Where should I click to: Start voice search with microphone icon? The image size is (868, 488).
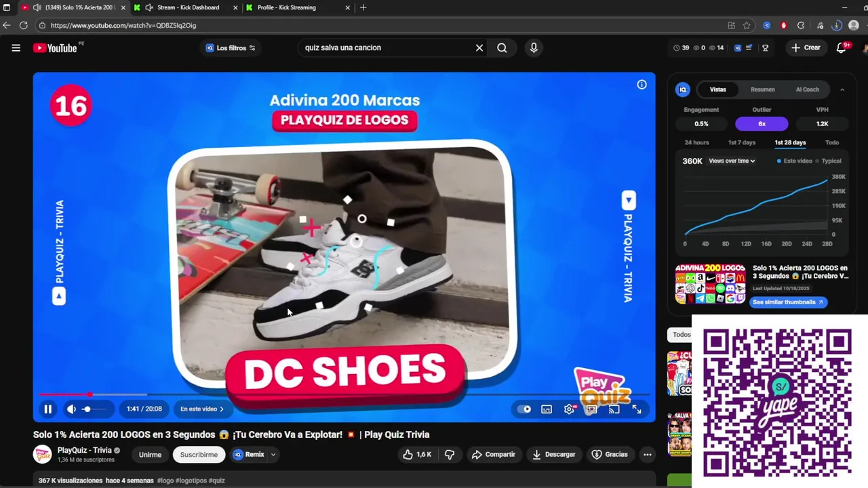(534, 48)
